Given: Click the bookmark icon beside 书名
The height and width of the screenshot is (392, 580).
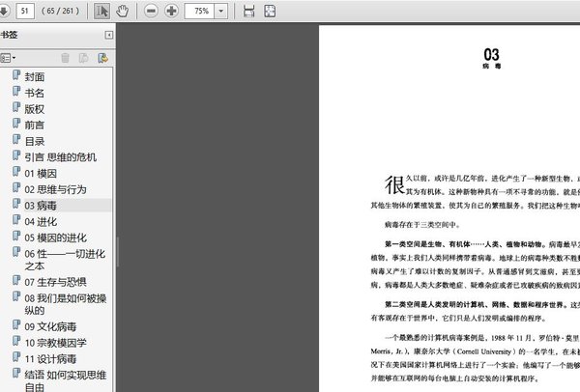Looking at the screenshot, I should point(16,91).
